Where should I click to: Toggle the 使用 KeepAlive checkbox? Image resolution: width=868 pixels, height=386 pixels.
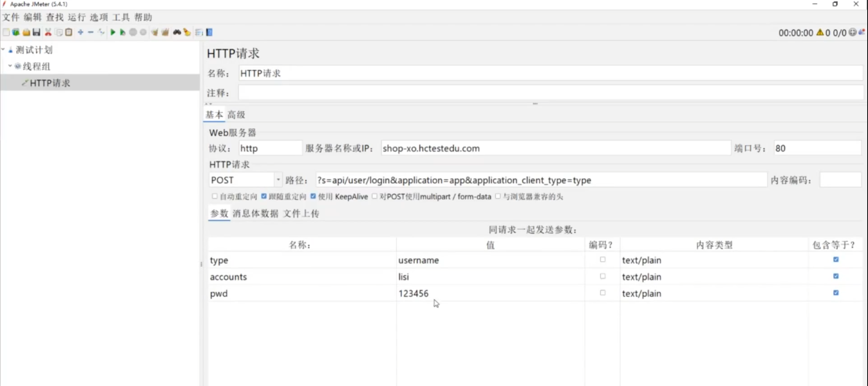313,196
